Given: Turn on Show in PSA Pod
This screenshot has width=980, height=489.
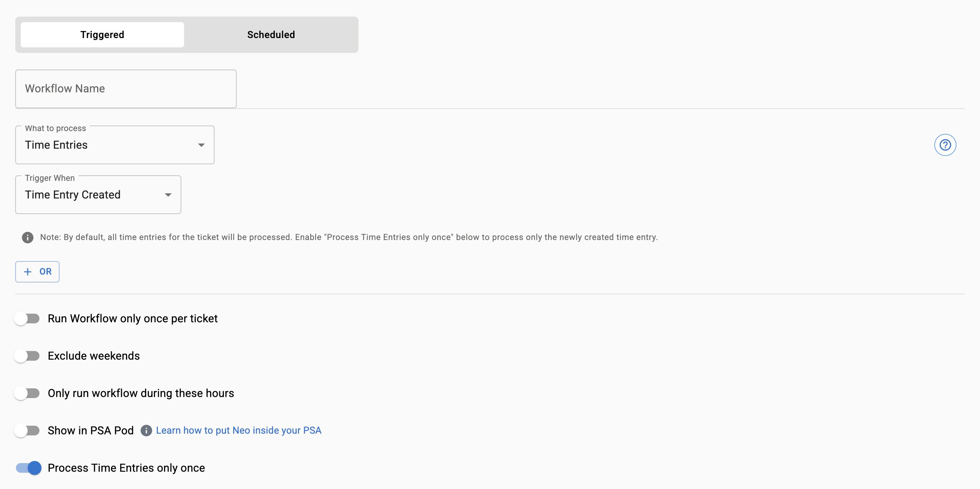Looking at the screenshot, I should (x=27, y=431).
